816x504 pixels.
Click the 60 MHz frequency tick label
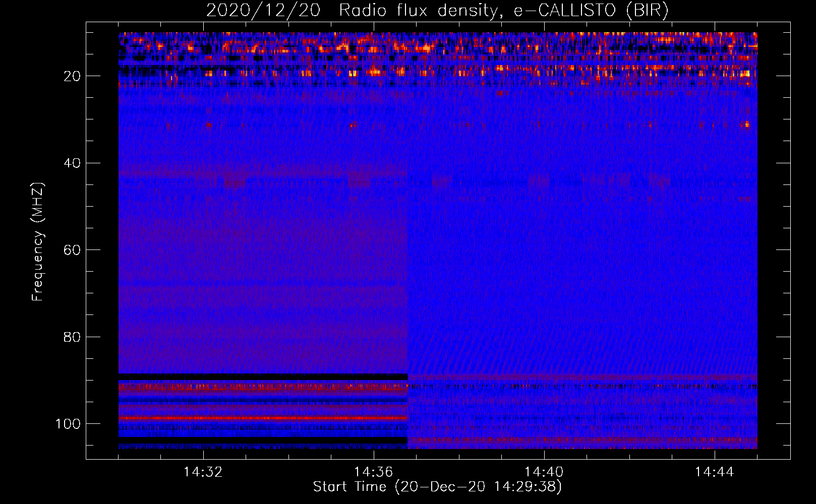coord(72,250)
